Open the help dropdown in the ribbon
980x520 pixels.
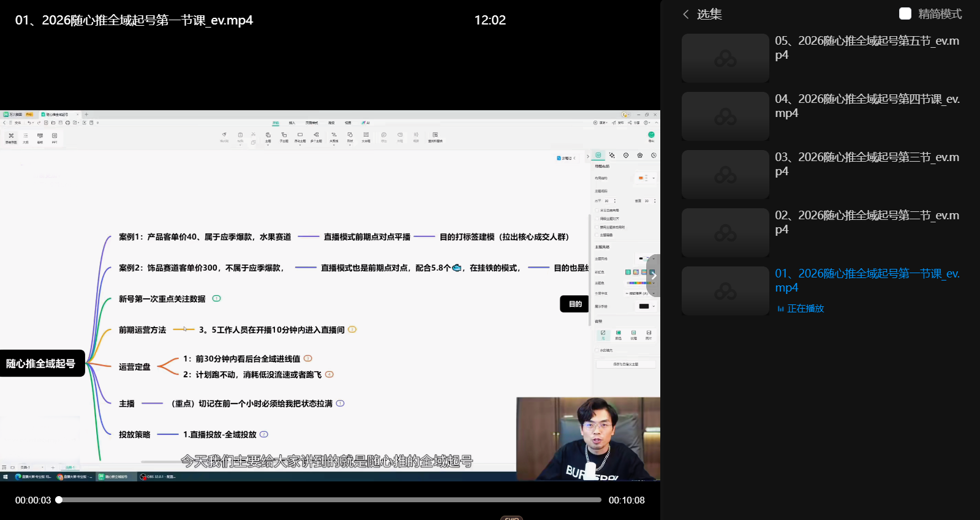click(x=647, y=122)
